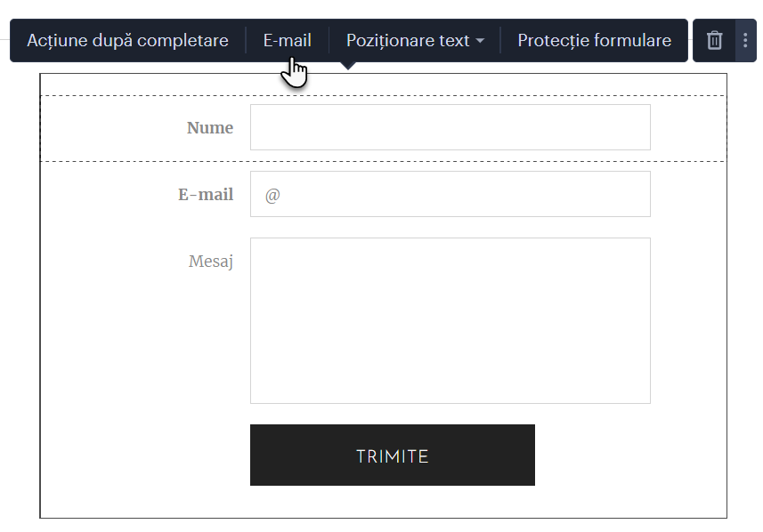
Task: Delete the form using the trash icon
Action: [714, 40]
